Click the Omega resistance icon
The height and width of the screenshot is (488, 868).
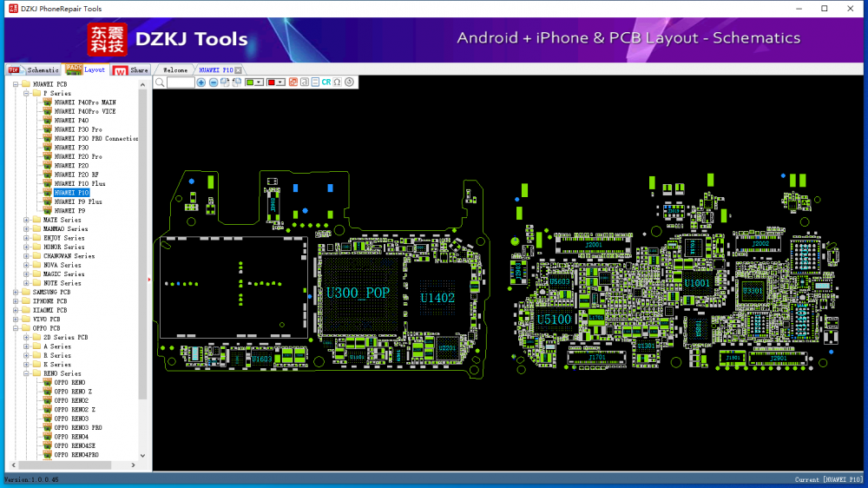337,82
